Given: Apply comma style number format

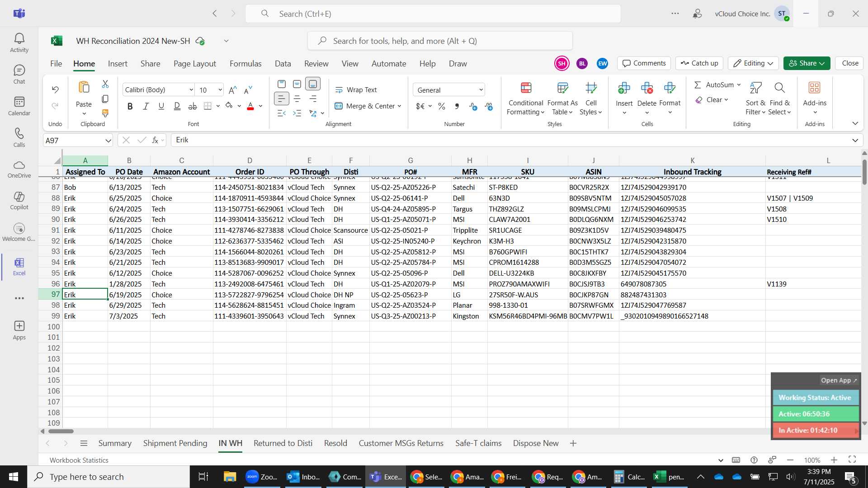Looking at the screenshot, I should (x=457, y=106).
